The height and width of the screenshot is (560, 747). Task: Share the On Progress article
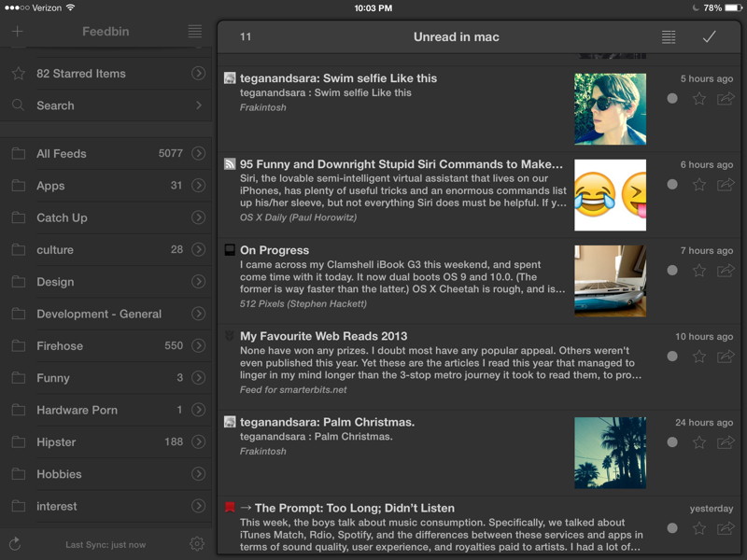coord(726,271)
